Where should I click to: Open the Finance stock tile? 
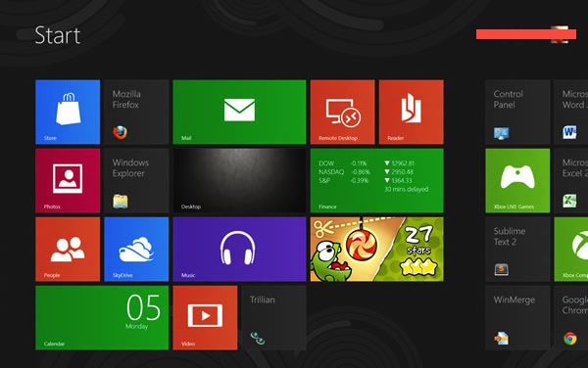pyautogui.click(x=377, y=181)
